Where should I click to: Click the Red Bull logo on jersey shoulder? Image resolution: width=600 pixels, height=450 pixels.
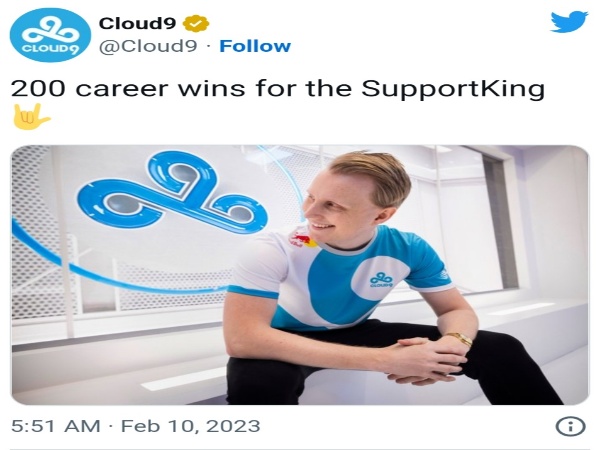click(x=302, y=237)
